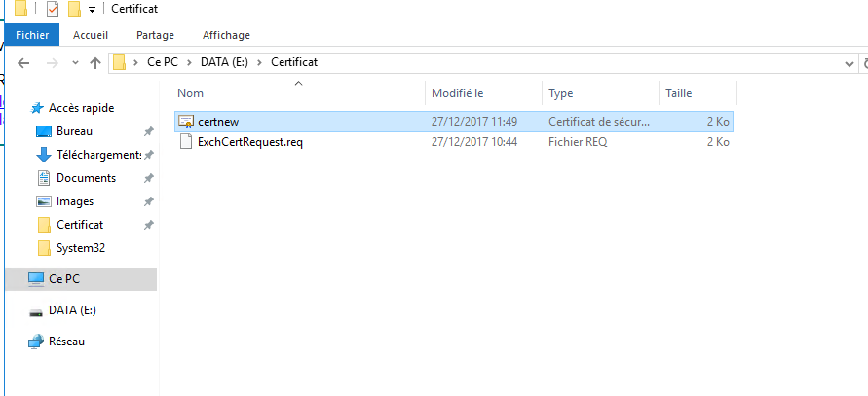Click the Properties quick access toolbar icon
The image size is (868, 396).
[52, 9]
